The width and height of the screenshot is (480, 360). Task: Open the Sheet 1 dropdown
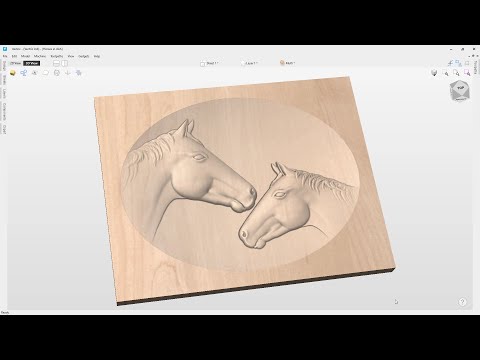[209, 63]
